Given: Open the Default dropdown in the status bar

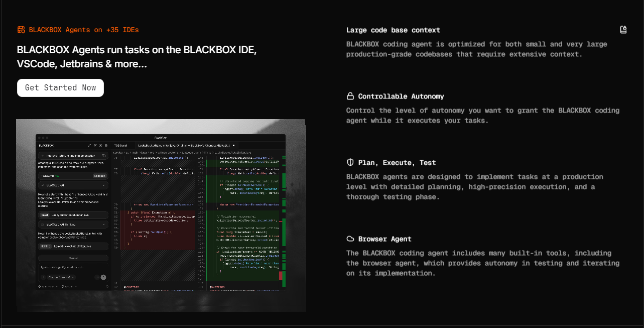Looking at the screenshot, I should point(69,286).
